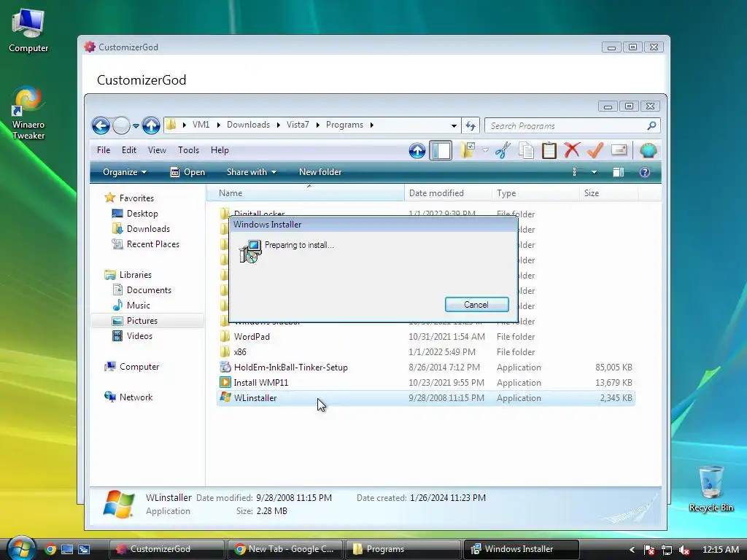
Task: Open the Recycle Bin desktop icon
Action: coord(711,489)
